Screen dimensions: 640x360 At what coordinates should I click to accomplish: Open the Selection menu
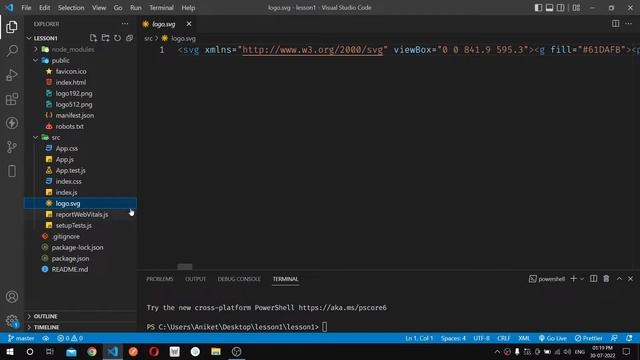tap(71, 8)
